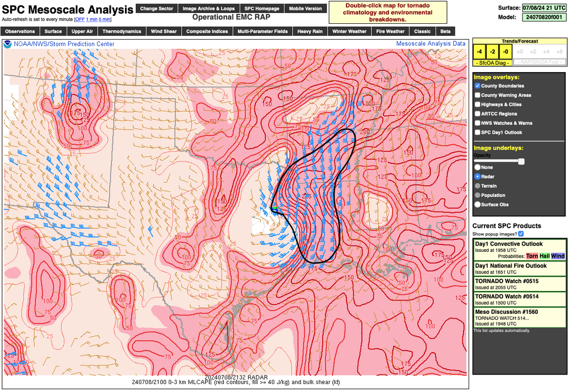Select the -0 hour trend button
The image size is (568, 392).
tap(506, 52)
